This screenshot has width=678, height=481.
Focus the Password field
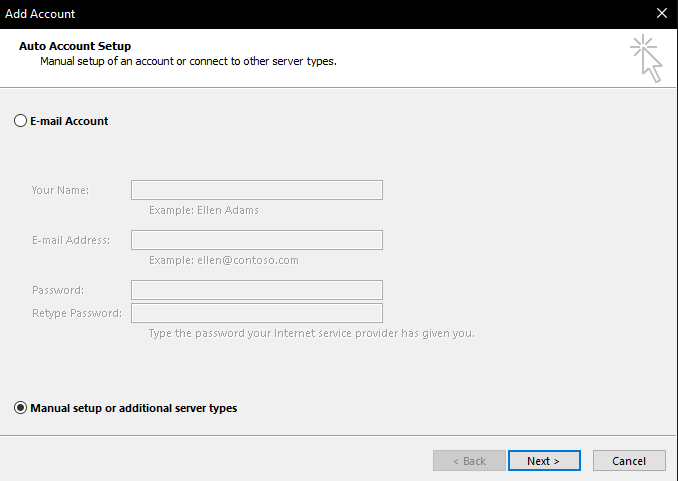(256, 290)
